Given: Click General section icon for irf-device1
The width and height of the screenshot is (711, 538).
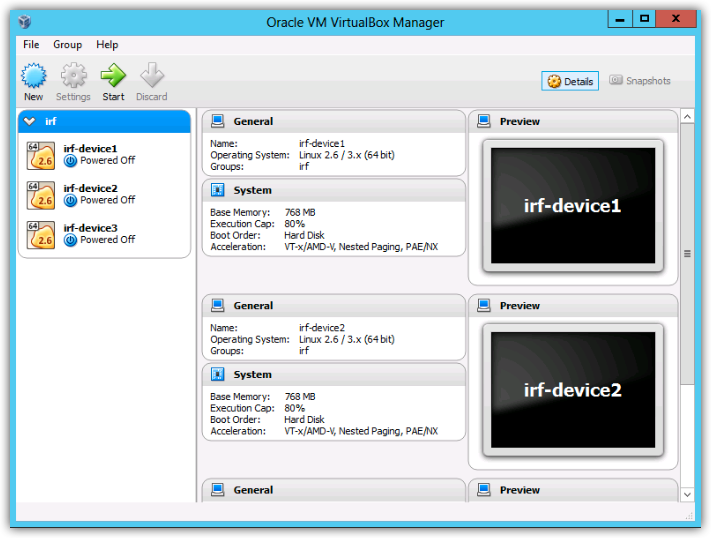Looking at the screenshot, I should tap(218, 121).
